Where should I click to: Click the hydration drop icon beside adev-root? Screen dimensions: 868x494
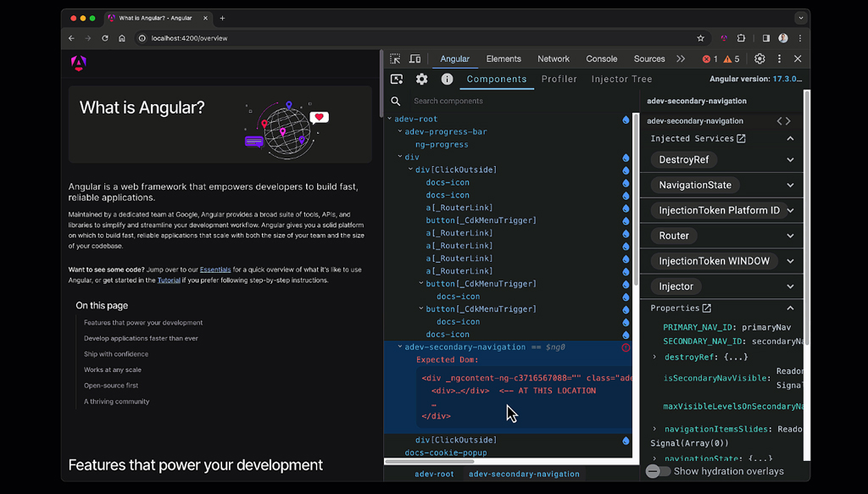[x=626, y=119]
